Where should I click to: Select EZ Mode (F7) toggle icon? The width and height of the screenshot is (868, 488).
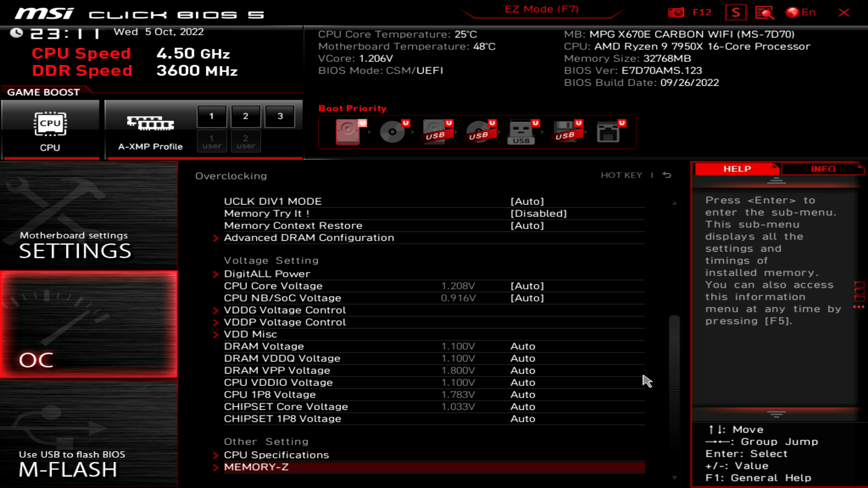[x=541, y=8]
